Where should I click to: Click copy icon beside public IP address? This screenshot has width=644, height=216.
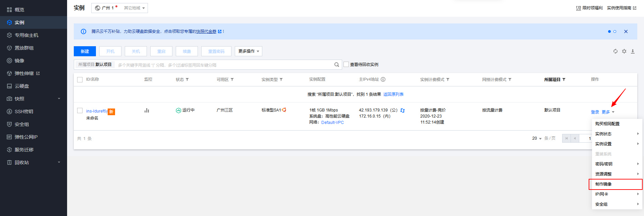[402, 110]
